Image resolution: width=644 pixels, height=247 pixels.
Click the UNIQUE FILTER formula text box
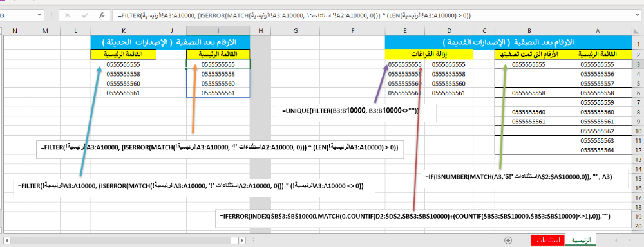click(x=357, y=113)
